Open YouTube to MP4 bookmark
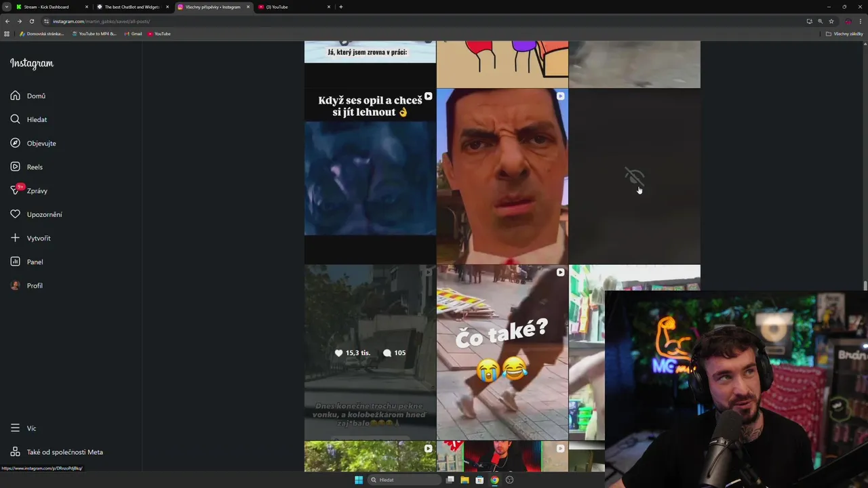The image size is (868, 488). (x=94, y=34)
